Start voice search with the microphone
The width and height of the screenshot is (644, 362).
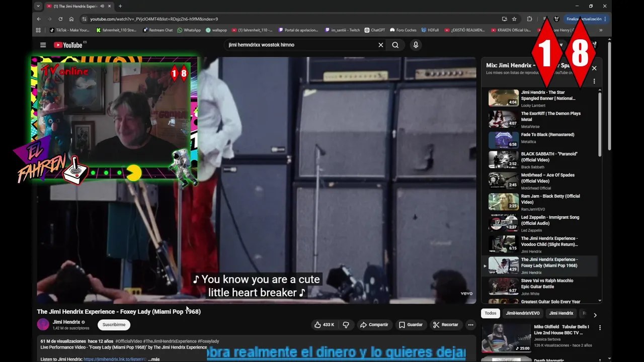click(x=416, y=45)
